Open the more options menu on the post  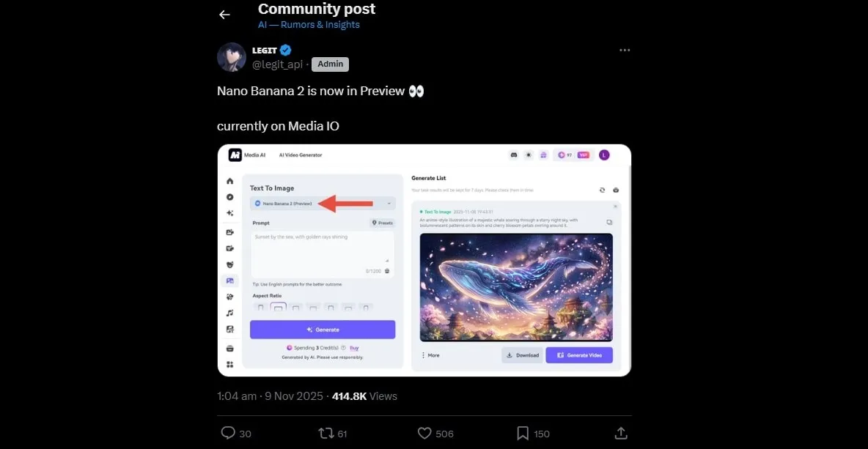click(625, 51)
